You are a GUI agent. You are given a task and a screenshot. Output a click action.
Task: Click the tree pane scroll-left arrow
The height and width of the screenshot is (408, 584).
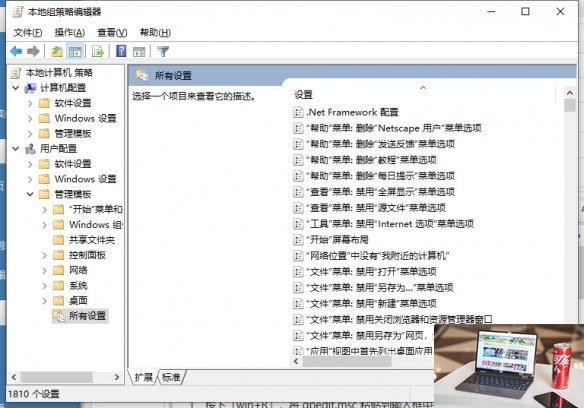pos(14,377)
